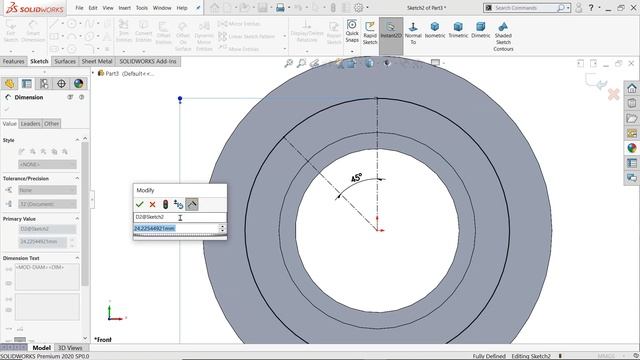
Task: Open the Help menu
Action: pos(182,8)
